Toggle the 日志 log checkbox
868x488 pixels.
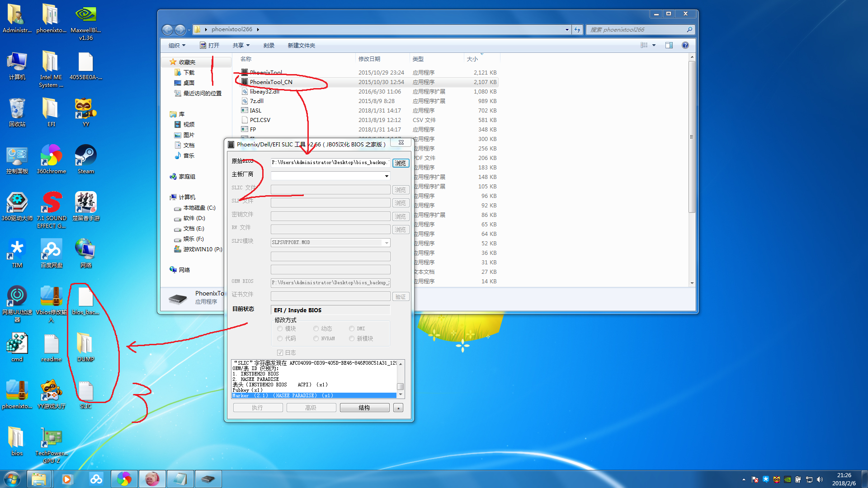pyautogui.click(x=280, y=352)
